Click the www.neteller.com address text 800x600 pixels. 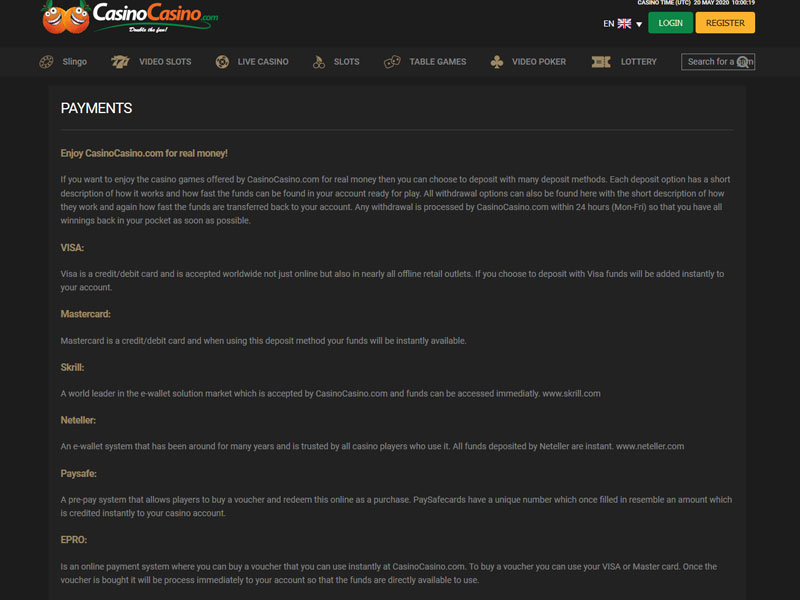650,446
